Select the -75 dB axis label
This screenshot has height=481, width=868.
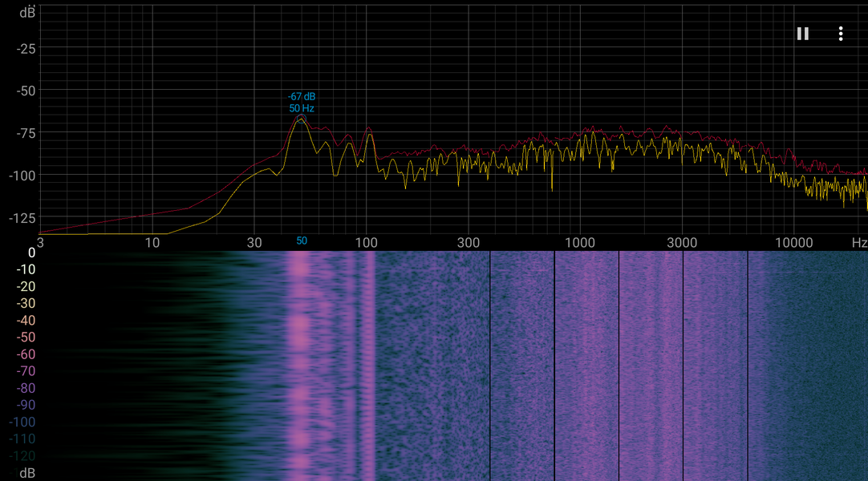pyautogui.click(x=26, y=133)
